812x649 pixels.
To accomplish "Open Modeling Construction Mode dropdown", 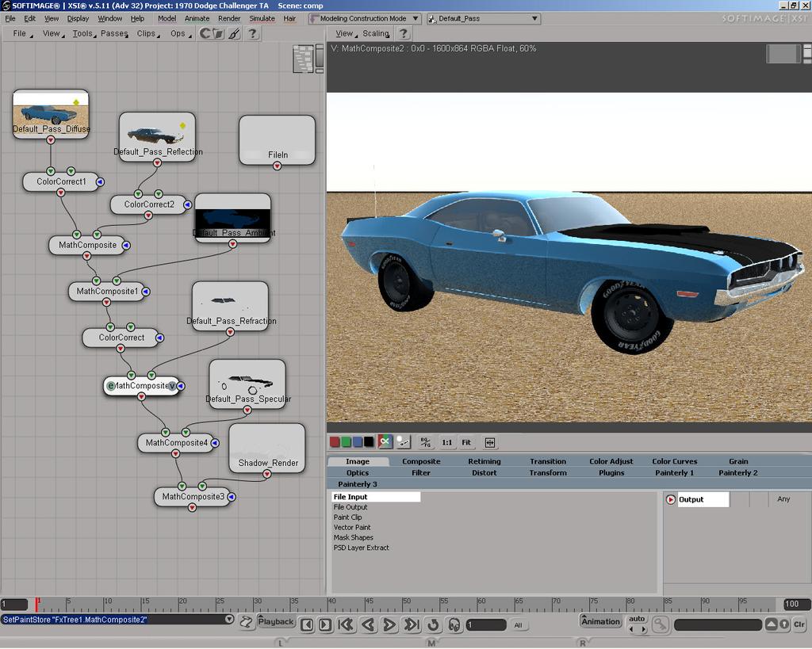I will point(365,19).
